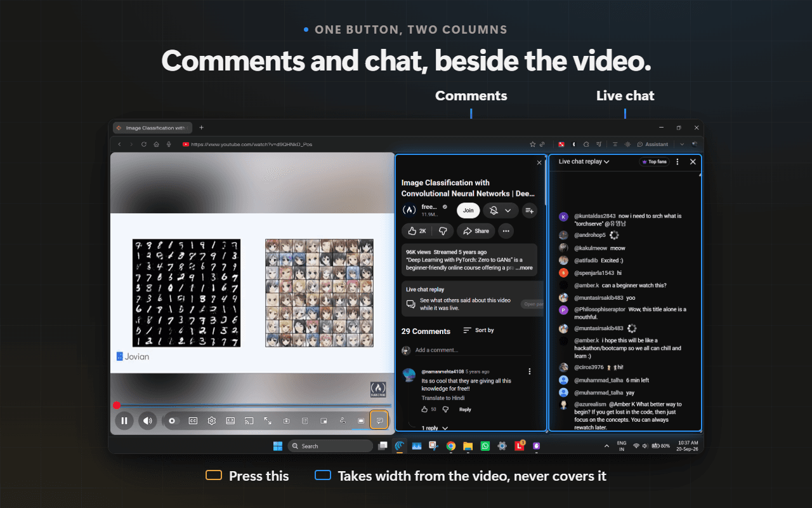
Task: Click Translate to Hindi on the comment
Action: tap(443, 398)
